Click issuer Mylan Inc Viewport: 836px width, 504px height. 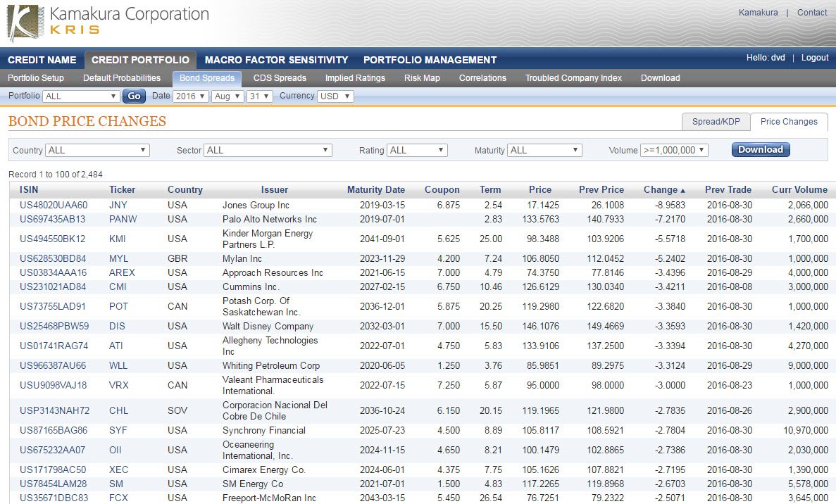pyautogui.click(x=242, y=258)
